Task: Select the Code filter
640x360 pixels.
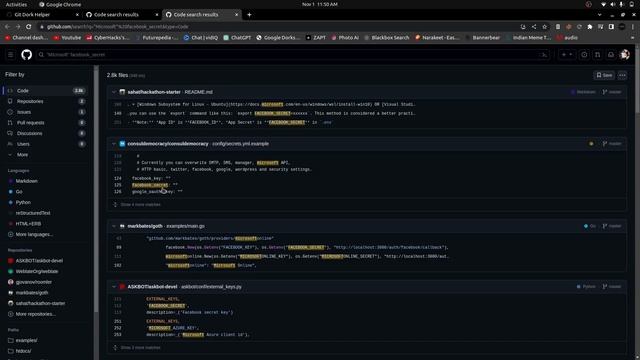Action: click(45, 91)
